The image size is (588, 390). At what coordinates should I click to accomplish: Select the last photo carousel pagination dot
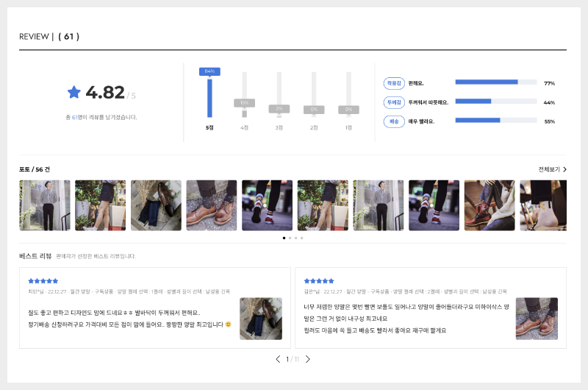click(x=301, y=238)
